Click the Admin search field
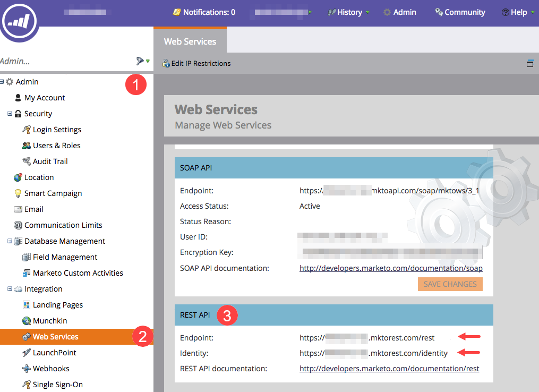Screen dimensions: 539x392 (x=67, y=61)
